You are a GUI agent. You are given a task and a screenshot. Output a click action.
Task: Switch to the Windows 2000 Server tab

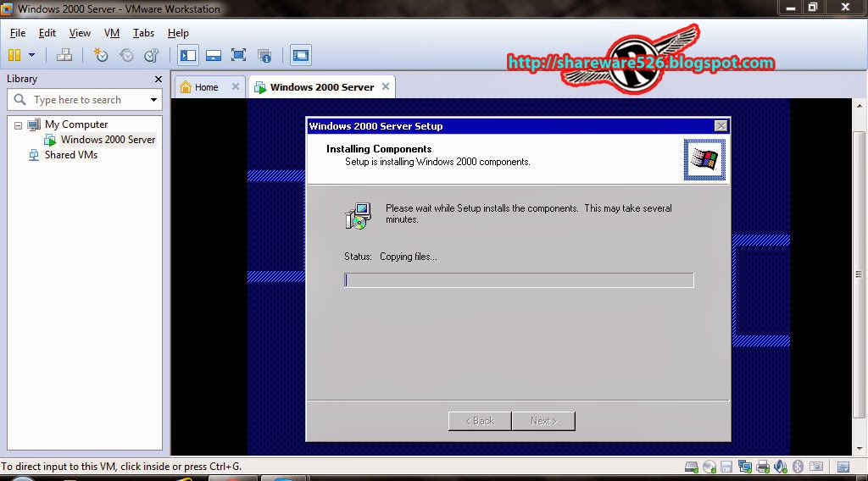pyautogui.click(x=321, y=87)
